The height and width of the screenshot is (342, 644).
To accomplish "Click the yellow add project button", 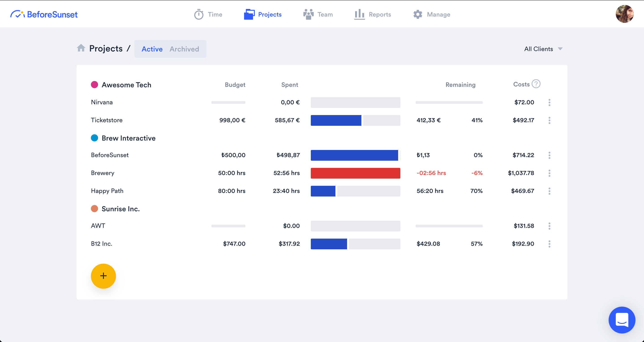I will tap(103, 276).
